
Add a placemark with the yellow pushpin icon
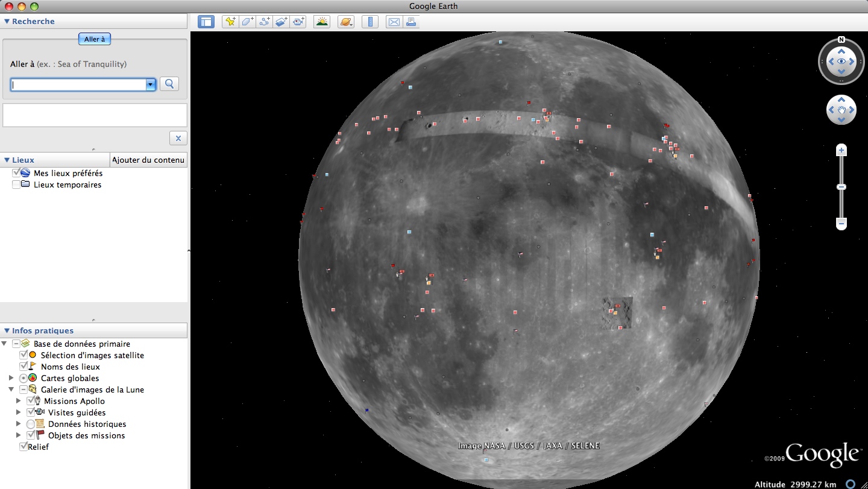point(230,22)
